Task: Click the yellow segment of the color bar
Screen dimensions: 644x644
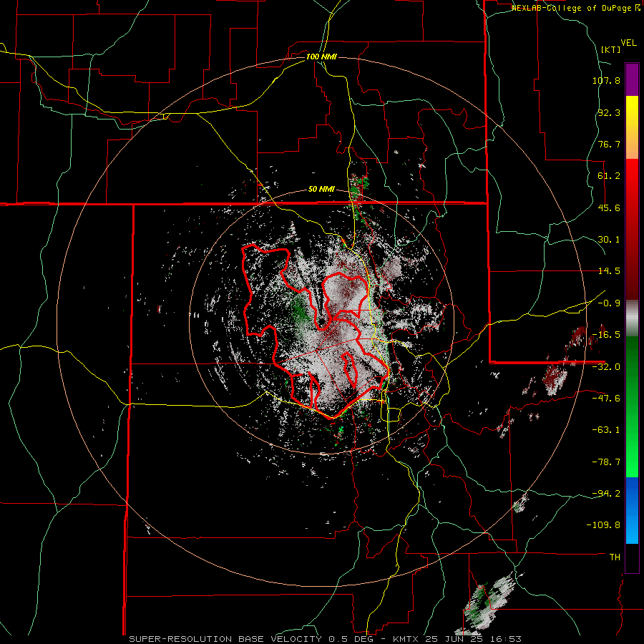Action: click(632, 127)
